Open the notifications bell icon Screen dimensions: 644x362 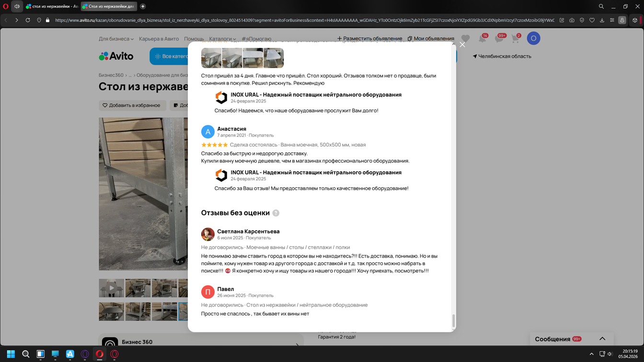click(x=482, y=39)
